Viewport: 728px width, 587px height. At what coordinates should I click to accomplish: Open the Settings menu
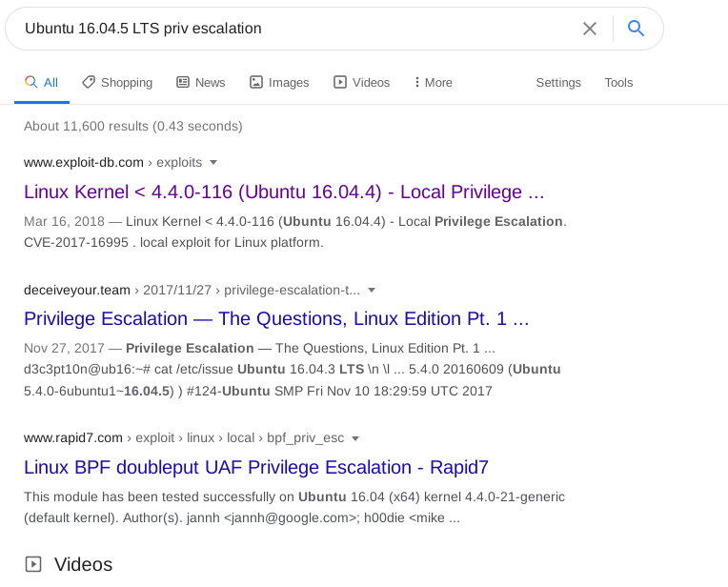click(558, 83)
